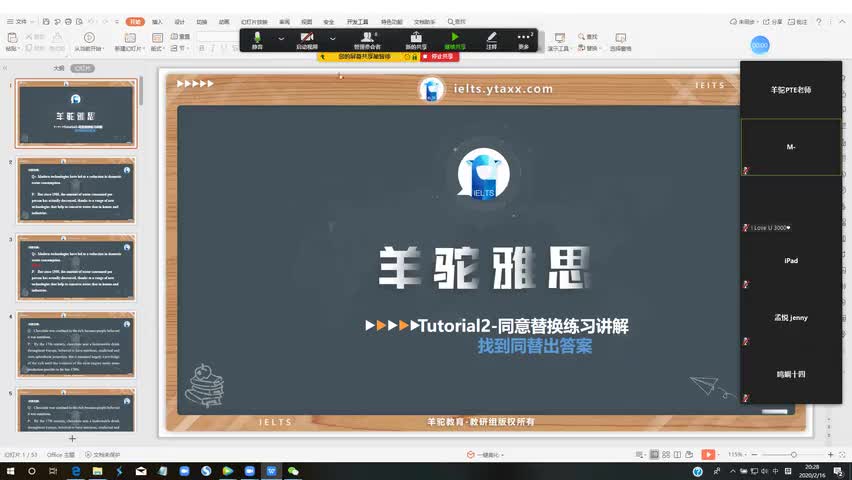Viewport: 852px width, 480px height.
Task: Open Microsoft Edge from the taskbar
Action: tap(76, 471)
